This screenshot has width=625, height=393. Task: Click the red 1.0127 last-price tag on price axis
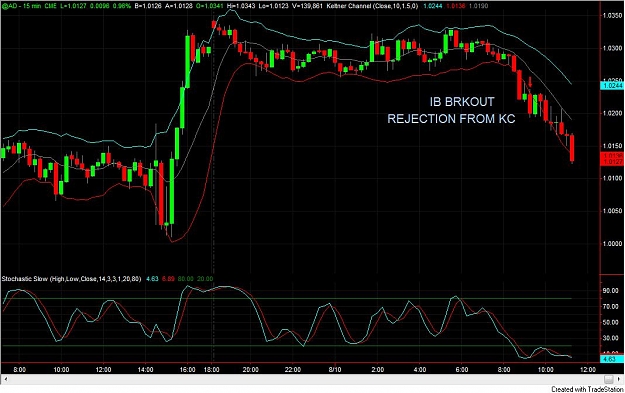(x=612, y=162)
